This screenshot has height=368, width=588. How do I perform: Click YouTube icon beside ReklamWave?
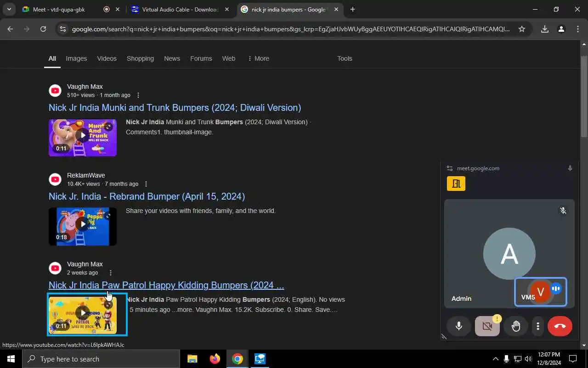coord(55,179)
